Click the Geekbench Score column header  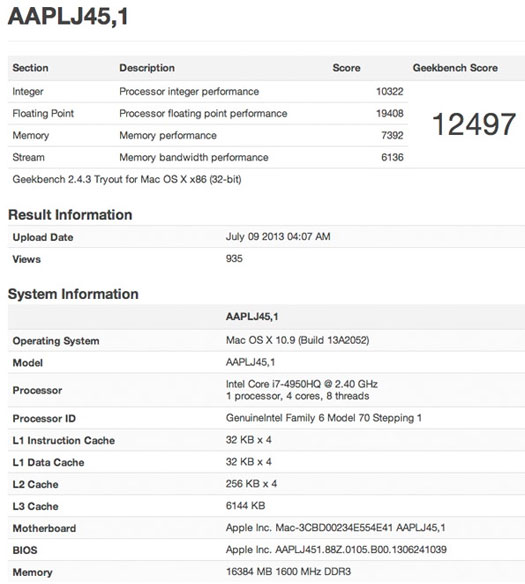click(x=455, y=68)
